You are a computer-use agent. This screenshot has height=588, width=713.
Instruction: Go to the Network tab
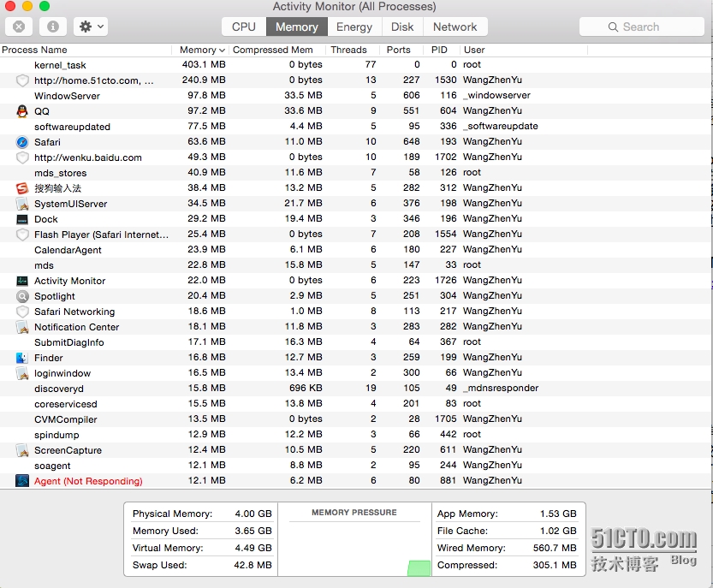(x=455, y=27)
